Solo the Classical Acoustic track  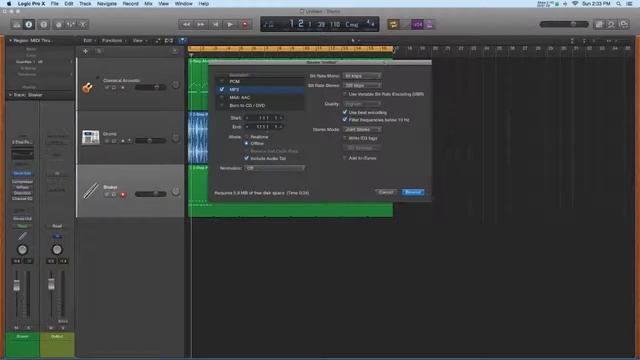(114, 88)
